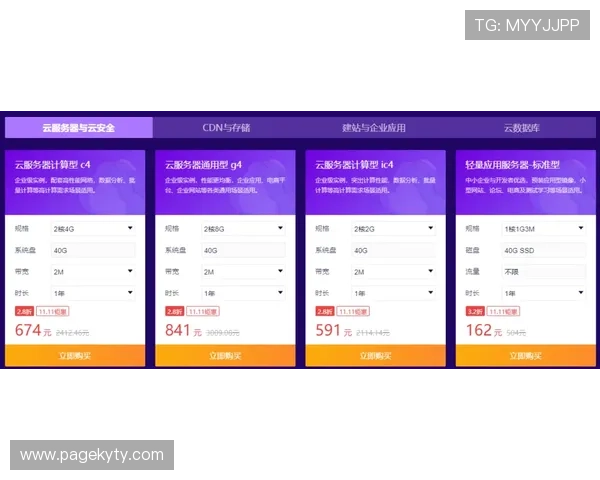Open the 时长 dropdown on the 计算型 c4 card
The height and width of the screenshot is (480, 600).
click(x=93, y=293)
